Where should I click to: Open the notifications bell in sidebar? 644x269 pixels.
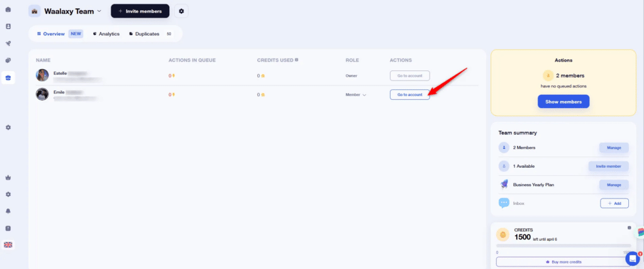(x=8, y=211)
